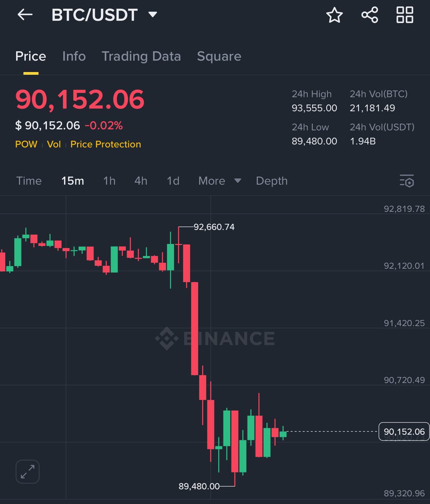The width and height of the screenshot is (430, 504).
Task: Open chart indicator settings icon
Action: coord(406,181)
